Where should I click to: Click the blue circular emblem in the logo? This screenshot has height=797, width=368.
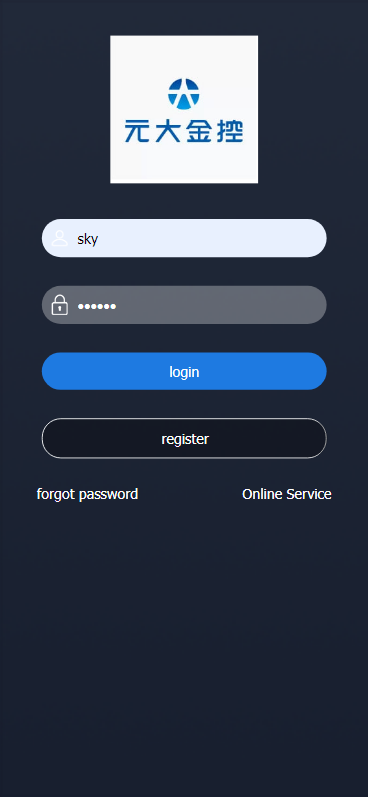(x=183, y=94)
